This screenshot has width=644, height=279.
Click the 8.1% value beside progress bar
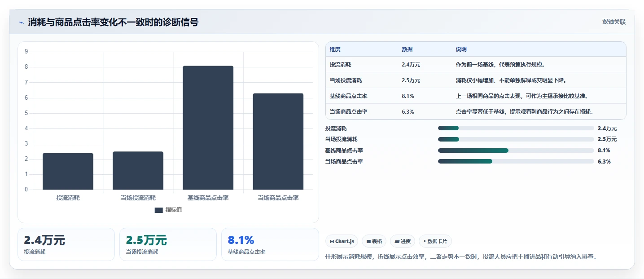coord(604,151)
